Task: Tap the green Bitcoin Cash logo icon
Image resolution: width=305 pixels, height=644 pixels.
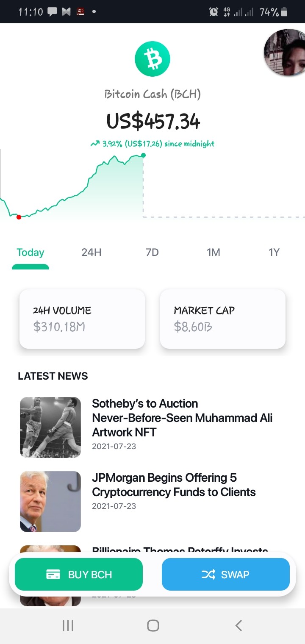Action: coord(152,59)
